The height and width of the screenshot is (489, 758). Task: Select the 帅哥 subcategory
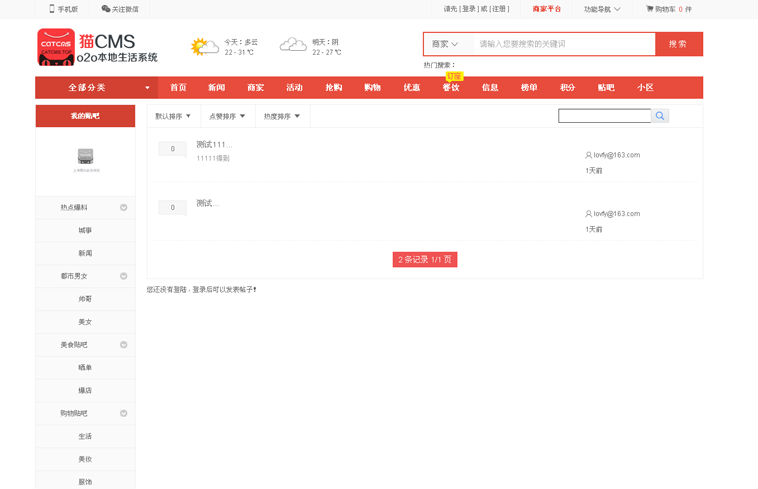85,299
